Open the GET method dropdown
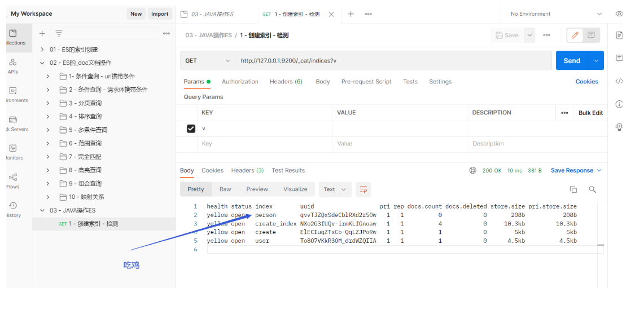This screenshot has width=644, height=310. [208, 61]
